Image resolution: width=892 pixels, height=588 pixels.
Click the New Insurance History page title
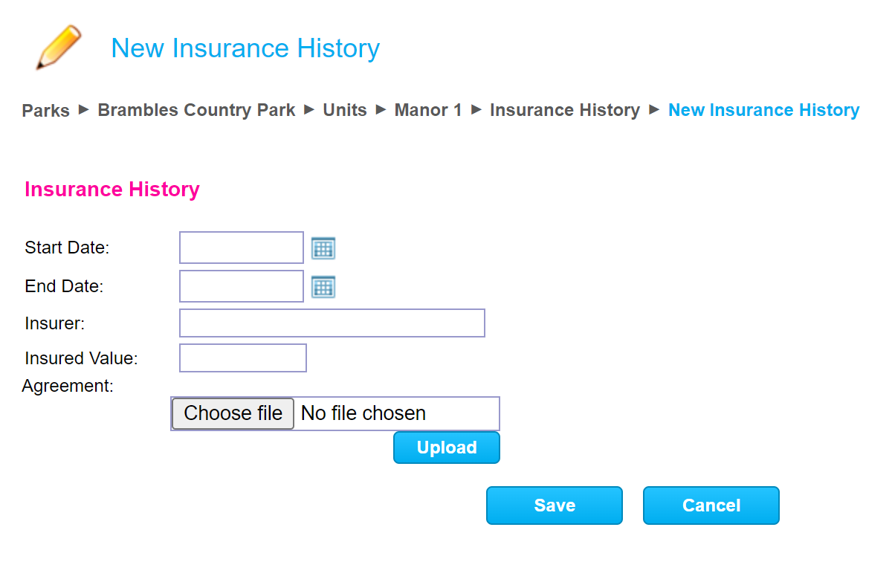pos(245,48)
